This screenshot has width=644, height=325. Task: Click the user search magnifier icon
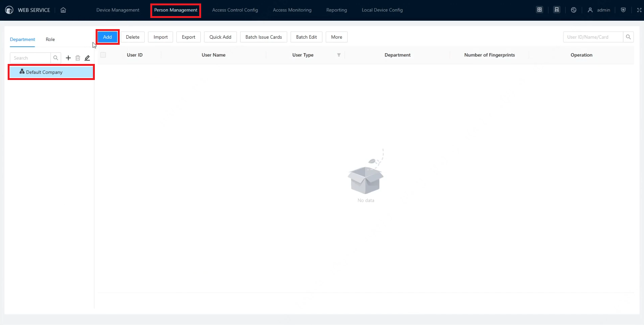[628, 37]
